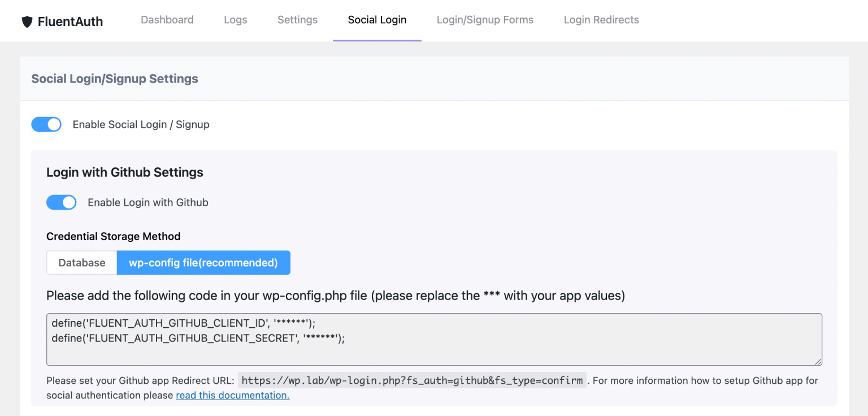Image resolution: width=868 pixels, height=416 pixels.
Task: Open Login/Signup Forms tab
Action: coord(484,20)
